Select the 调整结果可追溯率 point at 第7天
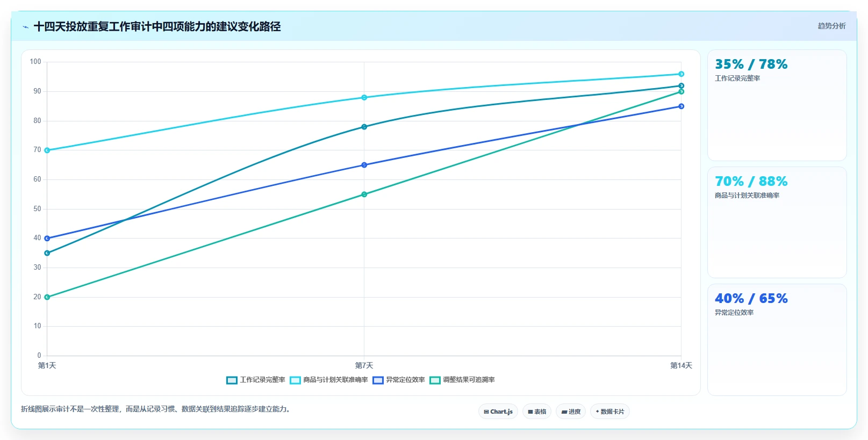The height and width of the screenshot is (440, 868). 364,194
